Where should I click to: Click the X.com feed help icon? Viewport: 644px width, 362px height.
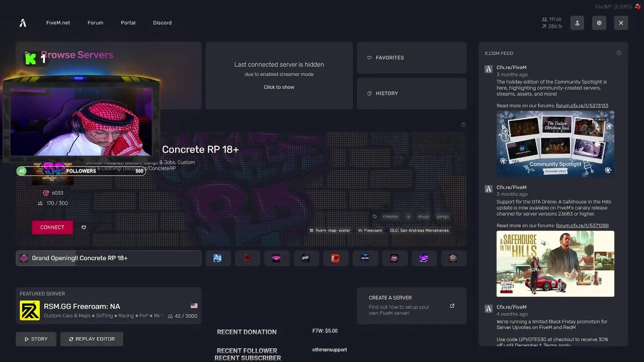pyautogui.click(x=619, y=53)
